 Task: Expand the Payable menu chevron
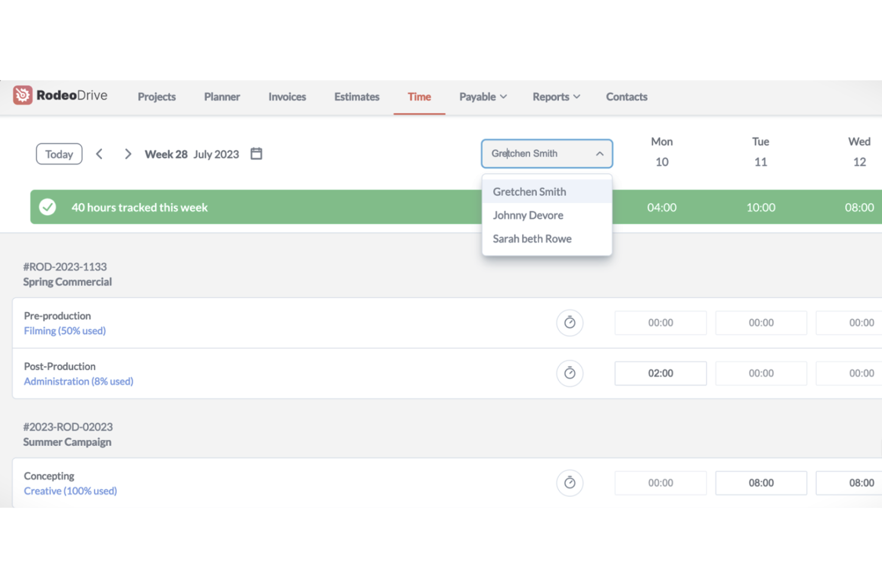[x=504, y=97]
